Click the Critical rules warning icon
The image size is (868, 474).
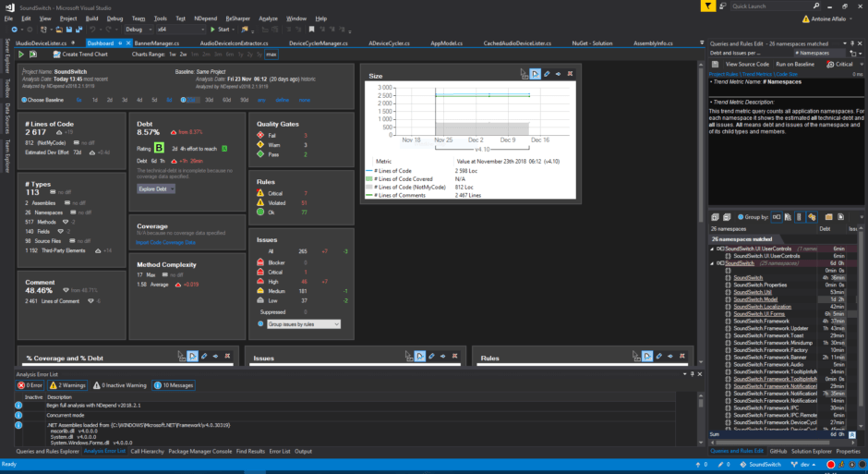260,193
